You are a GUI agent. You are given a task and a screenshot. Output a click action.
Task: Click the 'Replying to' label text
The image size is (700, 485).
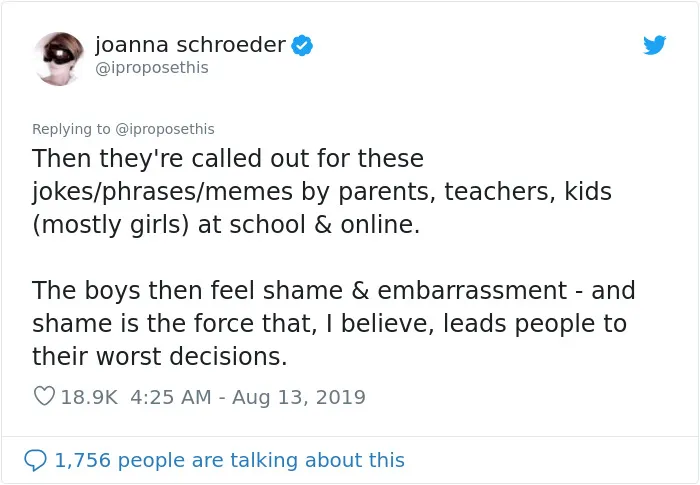click(71, 129)
